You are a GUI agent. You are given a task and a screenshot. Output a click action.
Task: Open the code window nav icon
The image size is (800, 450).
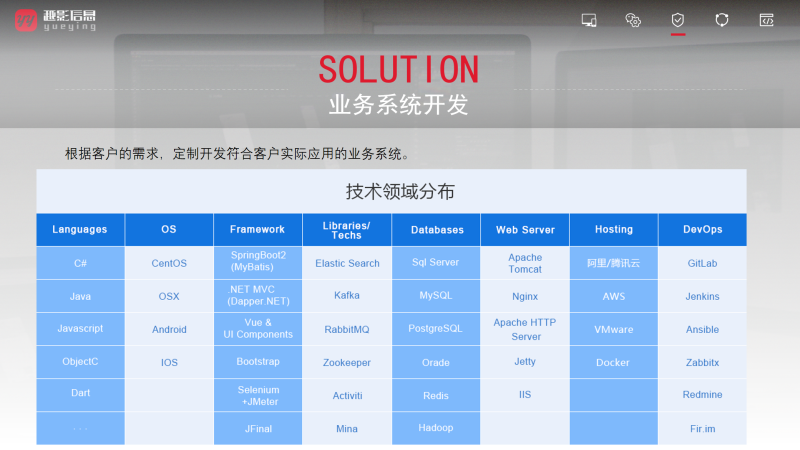(x=766, y=20)
